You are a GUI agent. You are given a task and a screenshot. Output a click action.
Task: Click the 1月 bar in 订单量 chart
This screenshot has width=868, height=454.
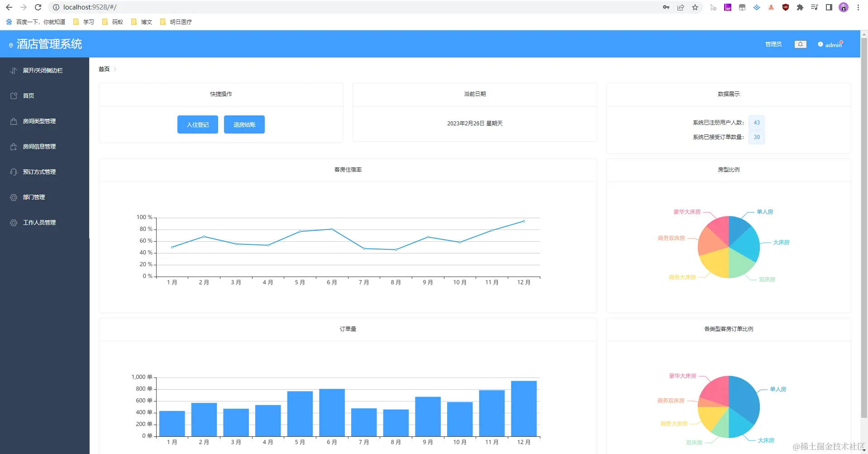172,424
